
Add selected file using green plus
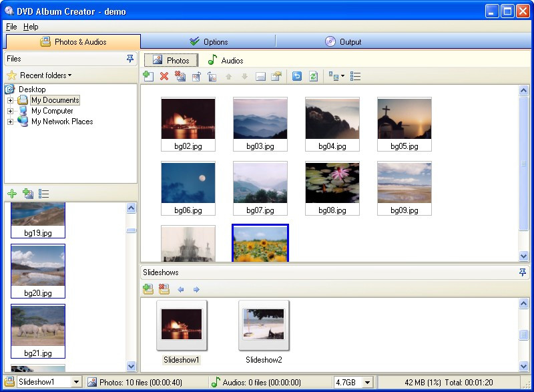[x=12, y=194]
